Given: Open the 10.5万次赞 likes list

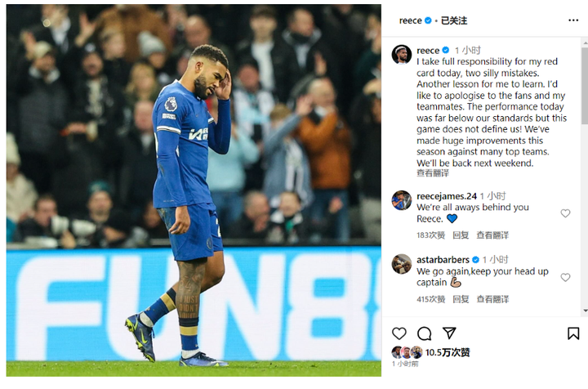Looking at the screenshot, I should pos(448,352).
